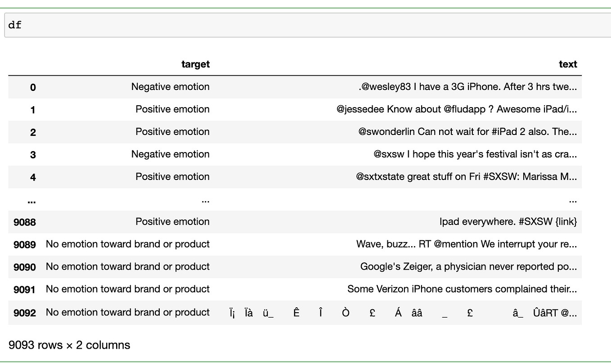The height and width of the screenshot is (364, 611).
Task: Click the @wesley83 tweet text cell
Action: pos(467,87)
